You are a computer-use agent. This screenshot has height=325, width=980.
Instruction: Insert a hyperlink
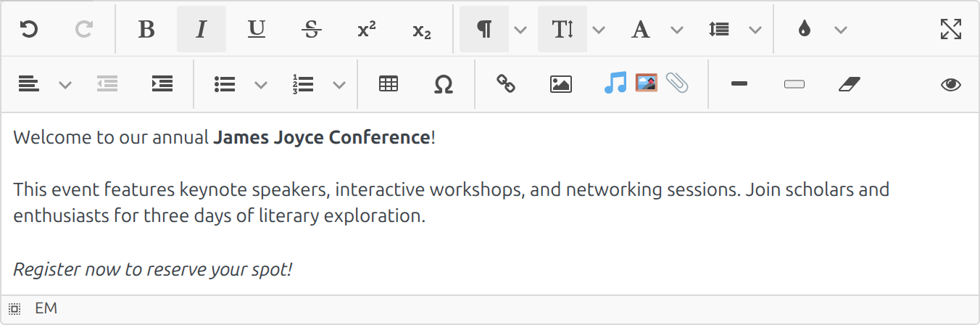(506, 84)
